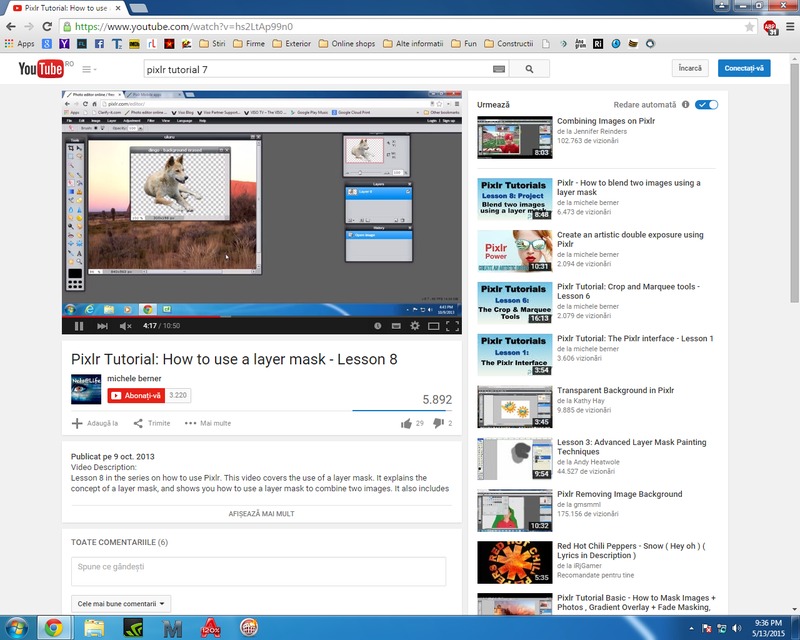
Task: Open Transparent Background in Pixlr video
Action: pos(615,390)
